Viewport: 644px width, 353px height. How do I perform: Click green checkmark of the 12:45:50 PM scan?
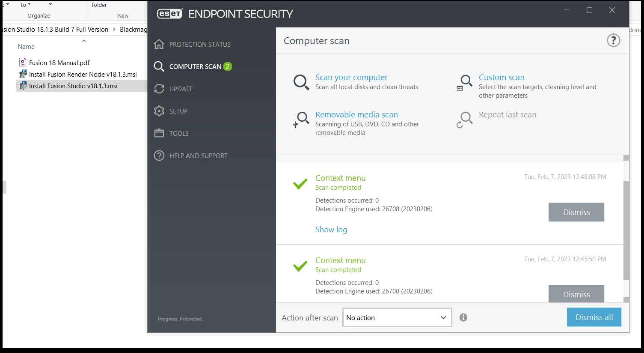(x=300, y=266)
